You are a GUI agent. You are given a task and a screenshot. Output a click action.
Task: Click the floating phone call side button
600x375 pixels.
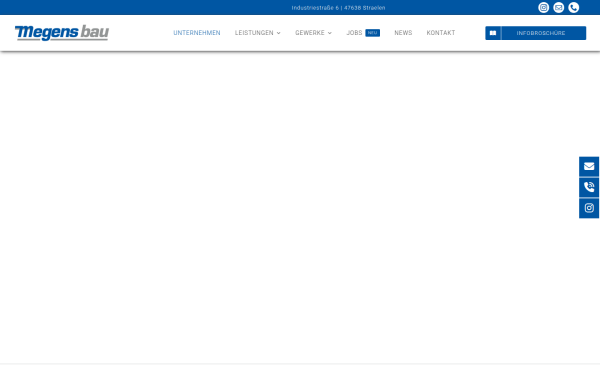click(589, 187)
